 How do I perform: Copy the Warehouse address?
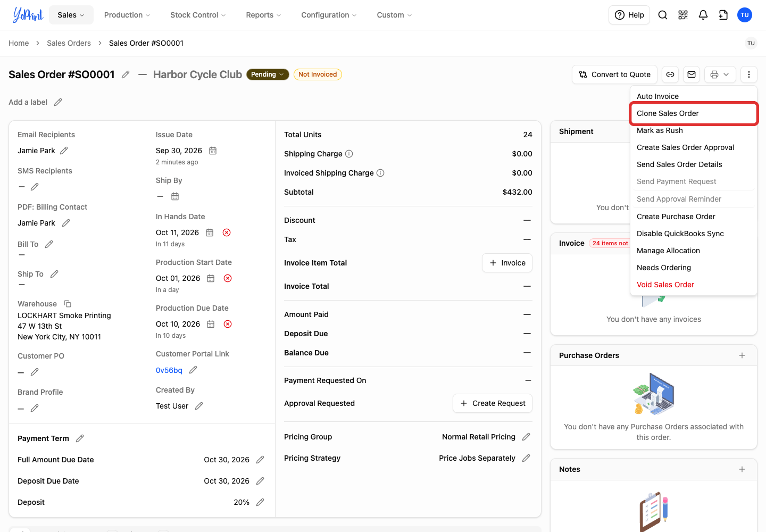(x=68, y=304)
